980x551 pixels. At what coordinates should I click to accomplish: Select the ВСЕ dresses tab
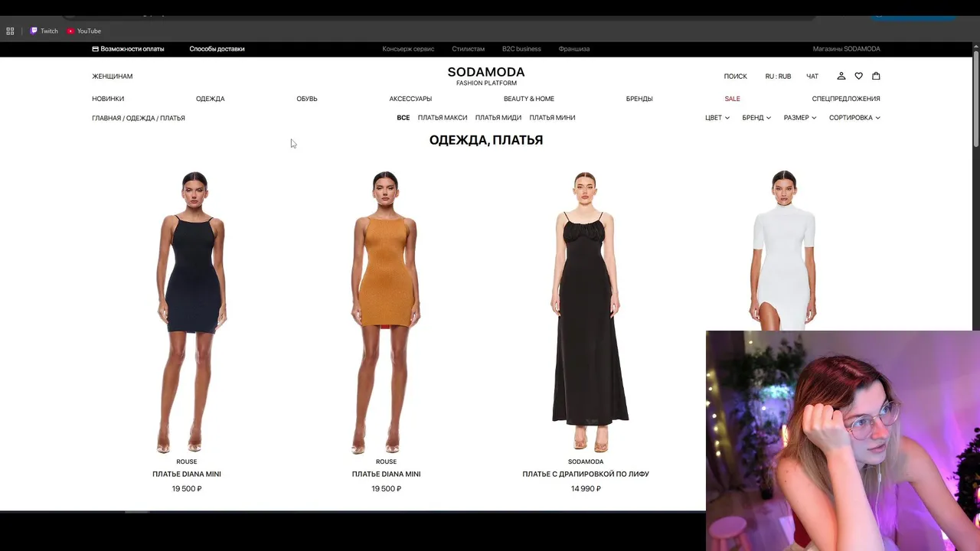tap(403, 118)
